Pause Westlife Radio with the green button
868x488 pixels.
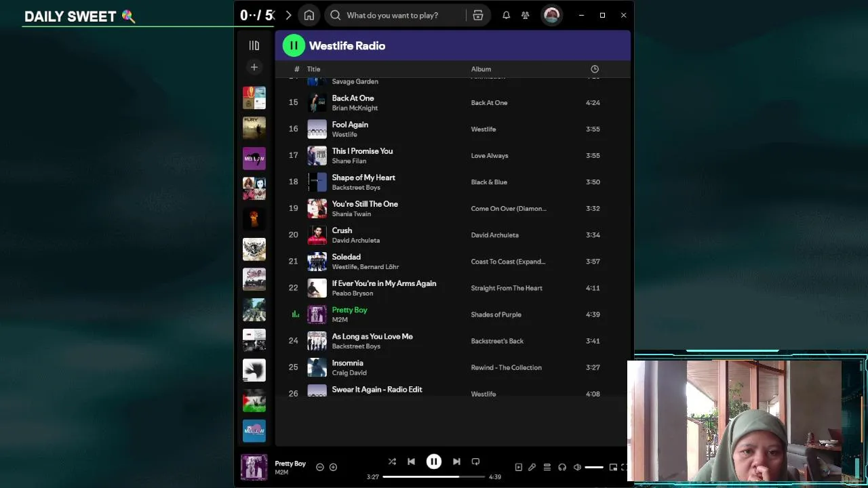[x=294, y=45]
